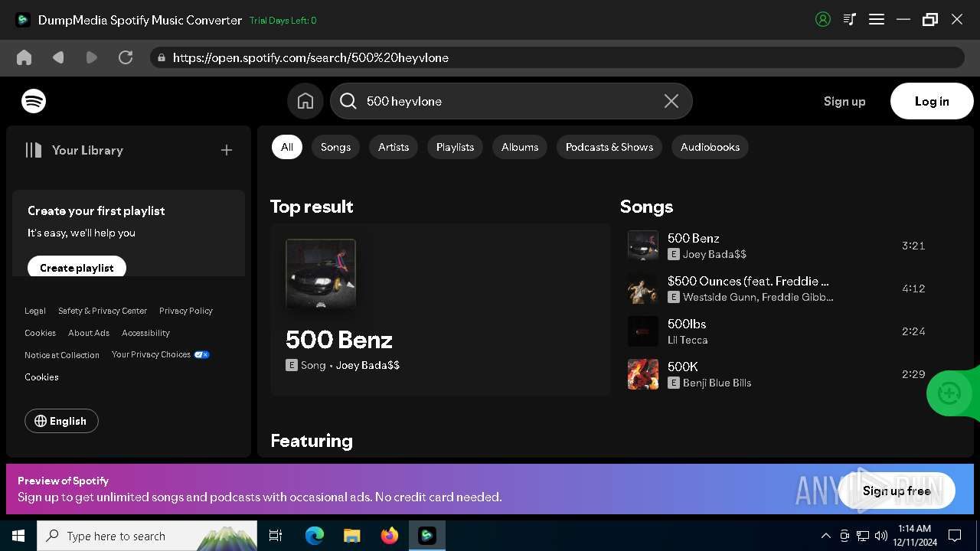This screenshot has height=551, width=980.
Task: Switch to the Artists filter
Action: [x=394, y=147]
